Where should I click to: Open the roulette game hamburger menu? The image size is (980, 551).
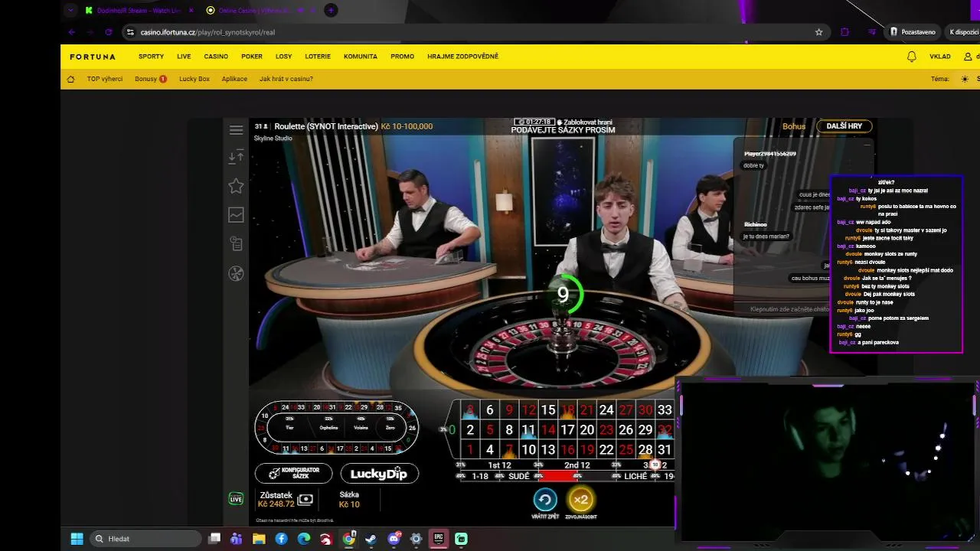pyautogui.click(x=236, y=130)
